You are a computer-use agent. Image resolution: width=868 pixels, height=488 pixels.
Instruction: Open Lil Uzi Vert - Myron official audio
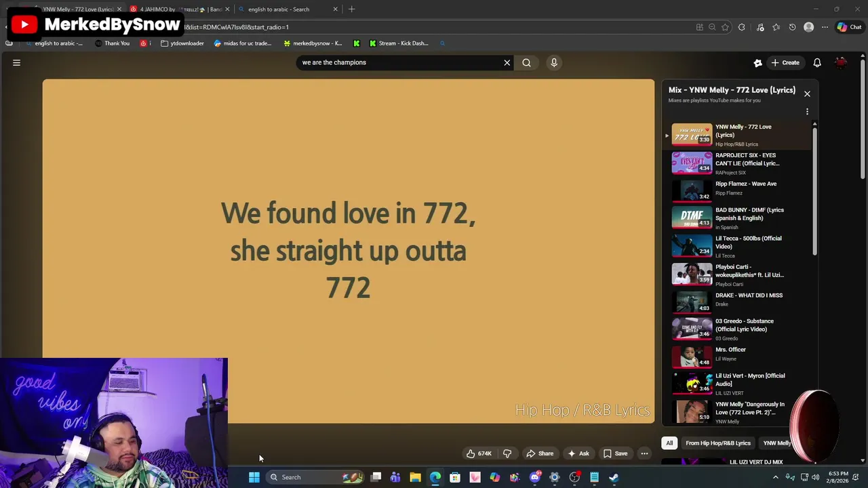click(738, 384)
